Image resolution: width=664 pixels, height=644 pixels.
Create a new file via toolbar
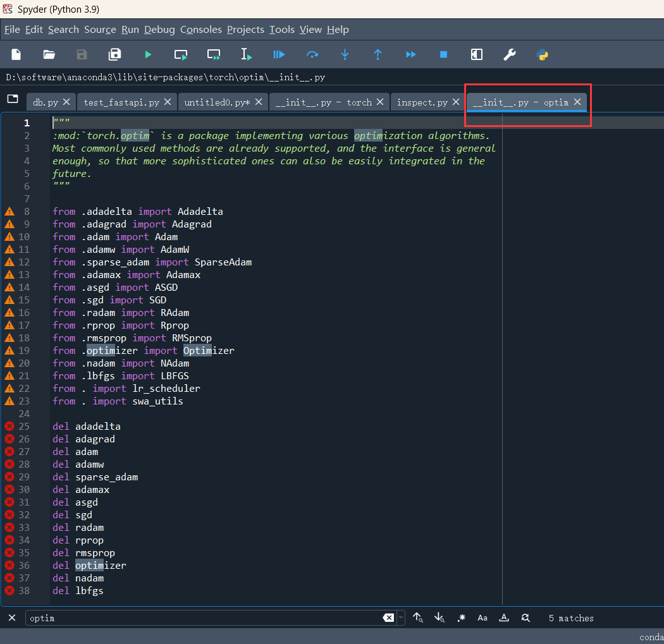[x=16, y=54]
